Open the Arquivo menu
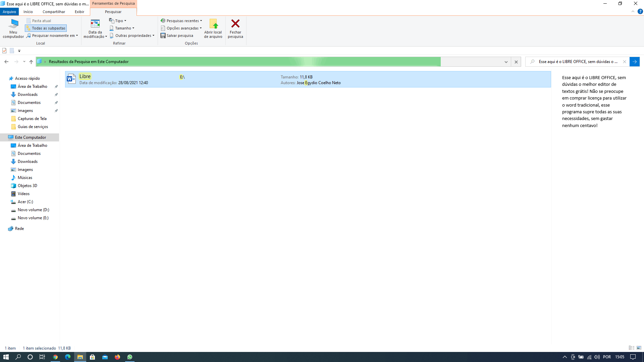644x362 pixels. pos(9,12)
